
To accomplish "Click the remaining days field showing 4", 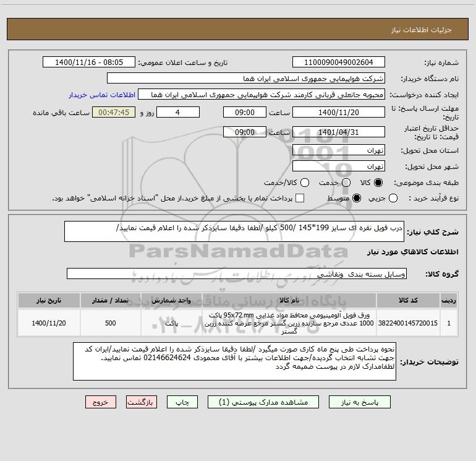I will pyautogui.click(x=178, y=112).
